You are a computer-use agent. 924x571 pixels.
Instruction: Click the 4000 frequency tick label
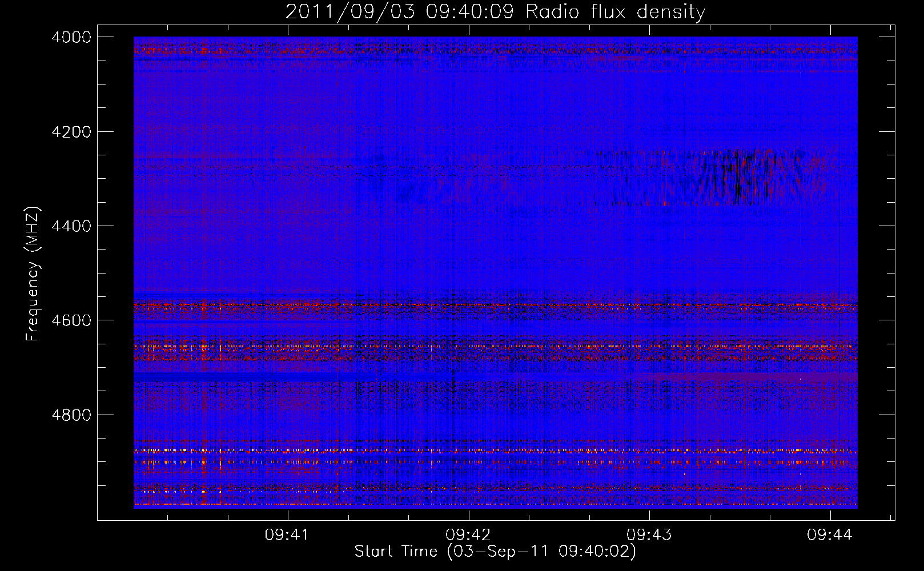pyautogui.click(x=71, y=37)
